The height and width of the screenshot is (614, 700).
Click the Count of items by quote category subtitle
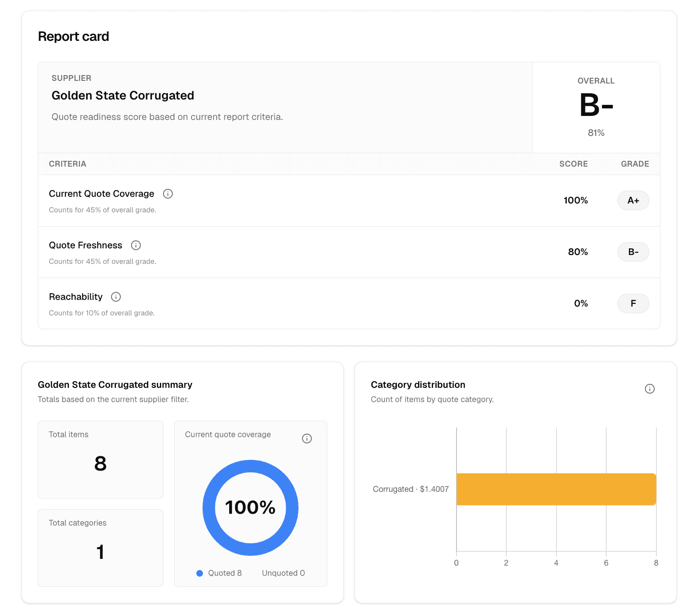tap(432, 399)
